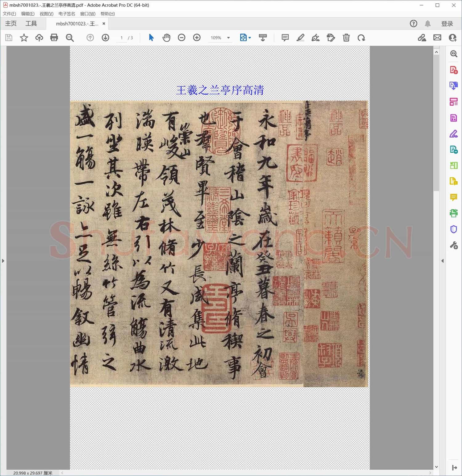Click the zoom in plus icon
Screen dimensions: 462x476
coord(197,38)
